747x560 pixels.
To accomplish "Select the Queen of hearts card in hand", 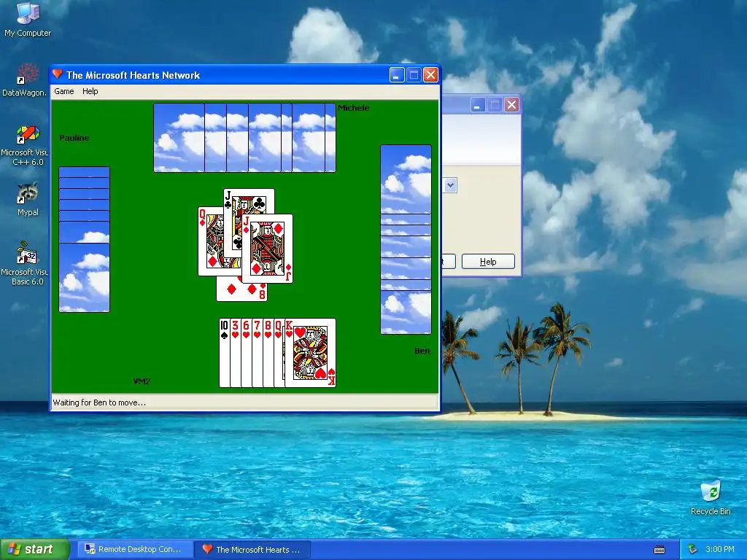I will click(x=279, y=353).
